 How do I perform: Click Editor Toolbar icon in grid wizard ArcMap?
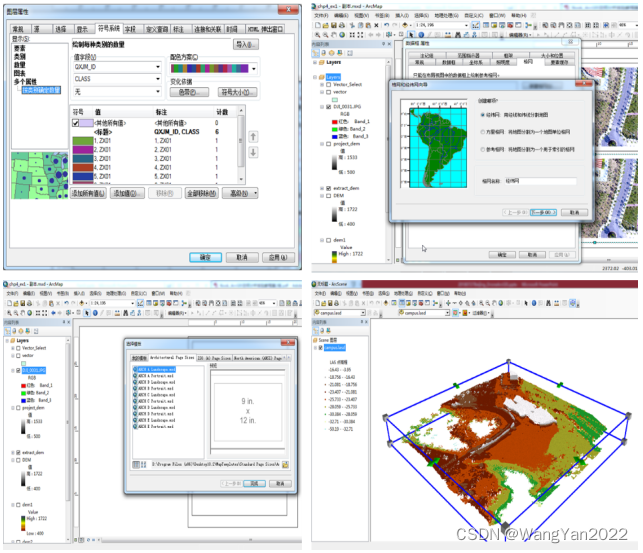click(x=475, y=25)
